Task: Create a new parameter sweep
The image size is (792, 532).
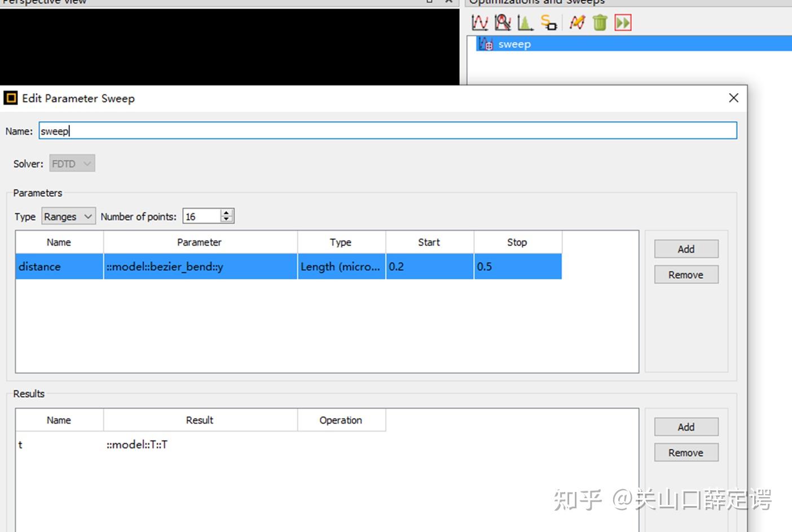Action: point(479,22)
